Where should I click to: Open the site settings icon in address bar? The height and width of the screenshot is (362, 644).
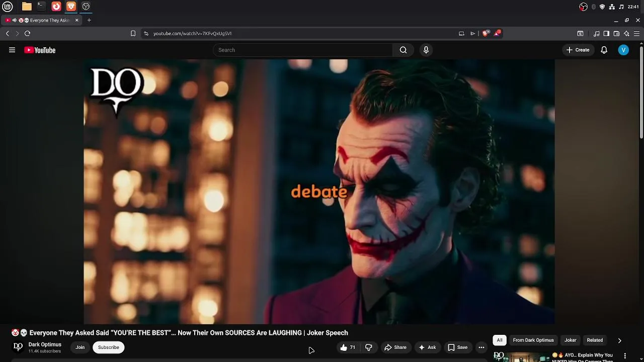(146, 33)
